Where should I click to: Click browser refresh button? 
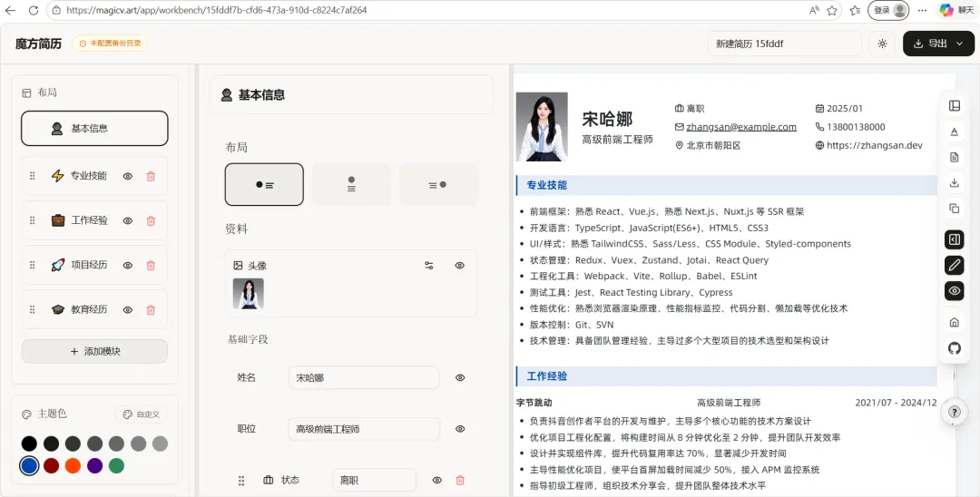(x=34, y=10)
